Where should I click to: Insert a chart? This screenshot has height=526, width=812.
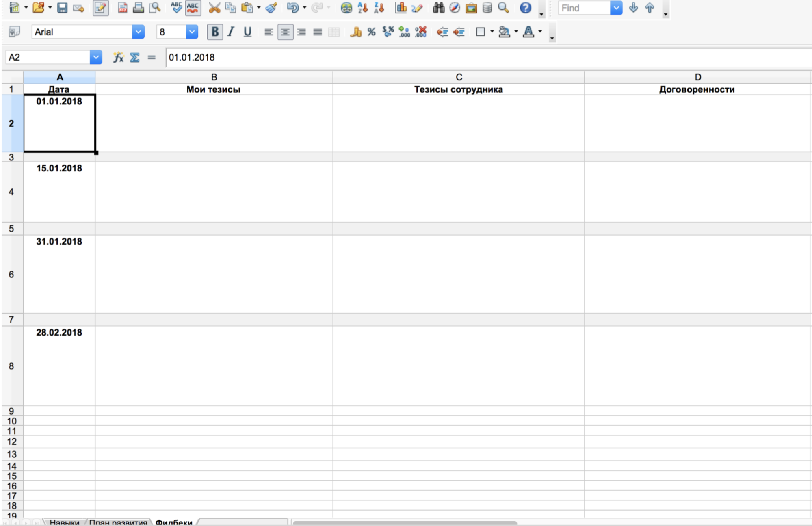401,8
